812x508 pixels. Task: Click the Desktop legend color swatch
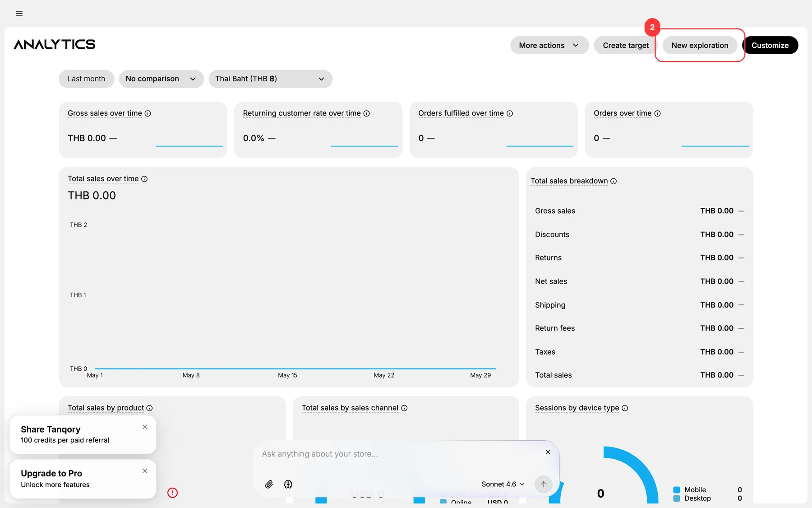coord(677,499)
